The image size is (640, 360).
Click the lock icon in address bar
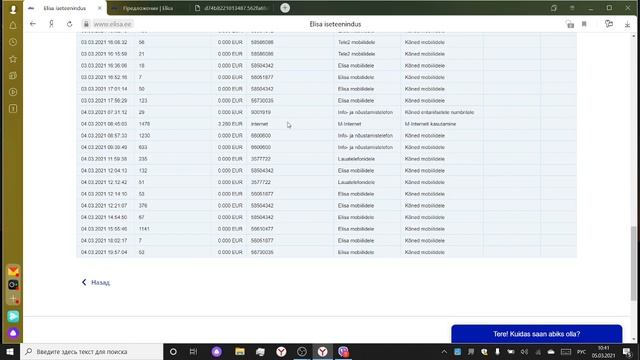[86, 24]
